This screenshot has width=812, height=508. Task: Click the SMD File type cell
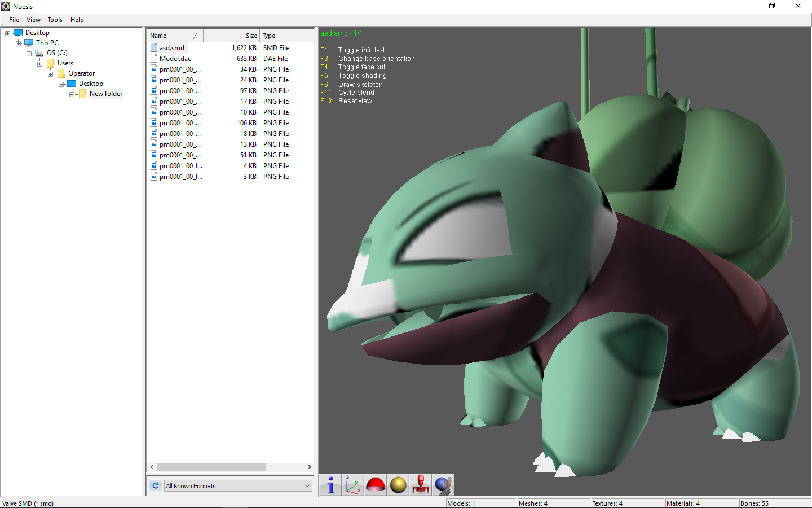276,48
